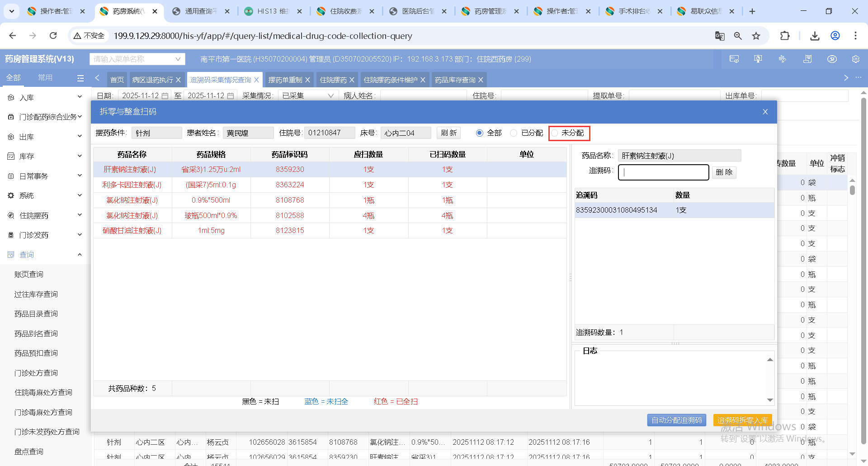Click the 门诊发药 sidebar icon
Screen dimensions: 868x466
coord(11,235)
